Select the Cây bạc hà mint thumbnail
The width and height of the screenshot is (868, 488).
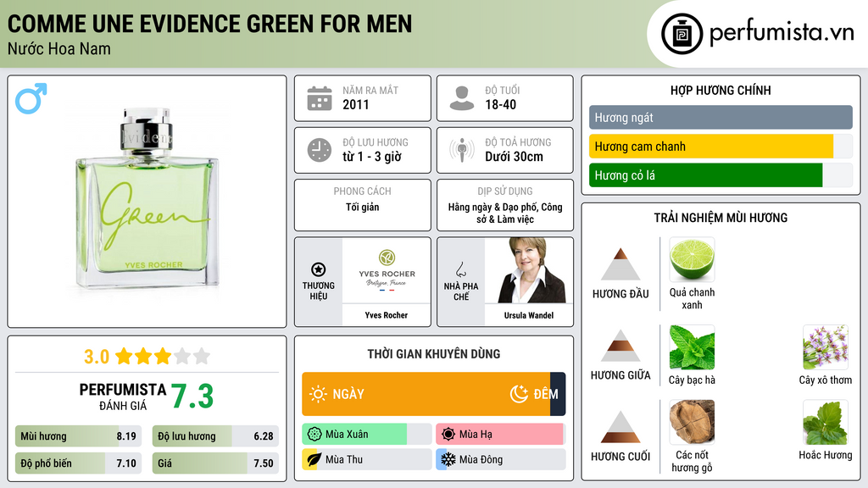click(692, 347)
